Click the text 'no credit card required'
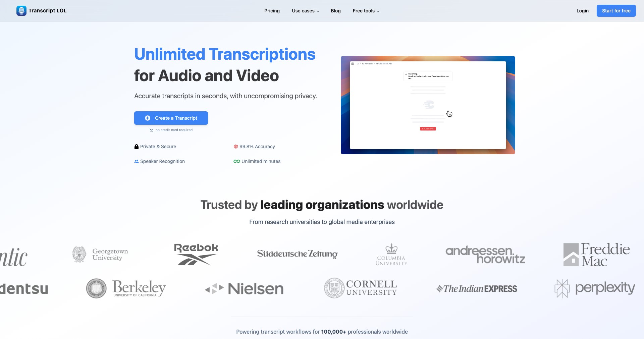The width and height of the screenshot is (644, 339). [174, 130]
